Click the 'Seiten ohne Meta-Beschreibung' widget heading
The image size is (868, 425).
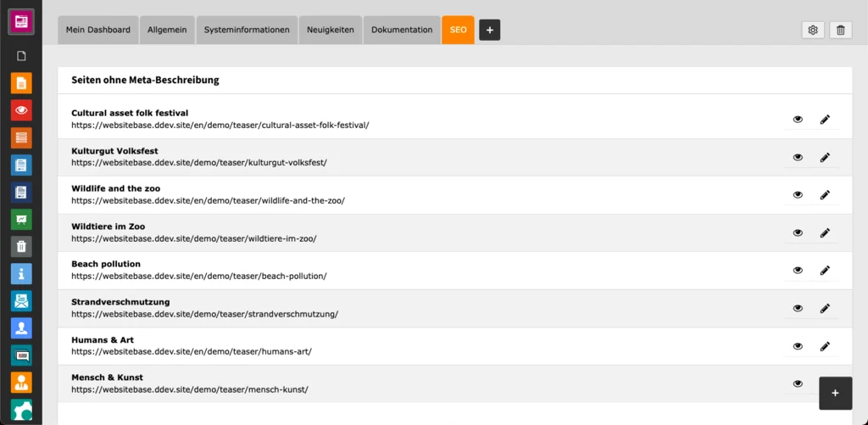[145, 81]
